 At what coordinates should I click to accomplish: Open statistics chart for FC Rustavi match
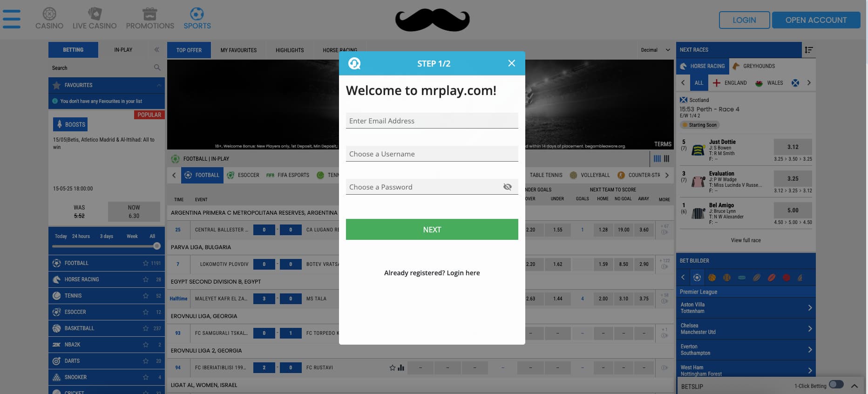click(x=401, y=367)
